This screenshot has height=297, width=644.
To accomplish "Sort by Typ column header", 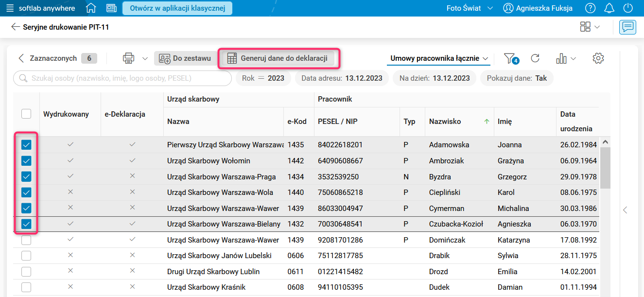I will click(x=409, y=122).
